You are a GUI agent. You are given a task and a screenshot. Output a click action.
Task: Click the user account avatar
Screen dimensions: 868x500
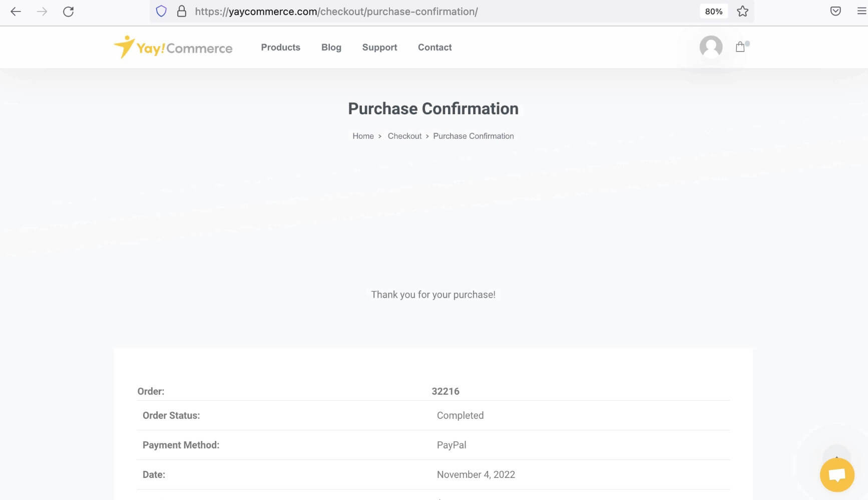[x=711, y=47]
